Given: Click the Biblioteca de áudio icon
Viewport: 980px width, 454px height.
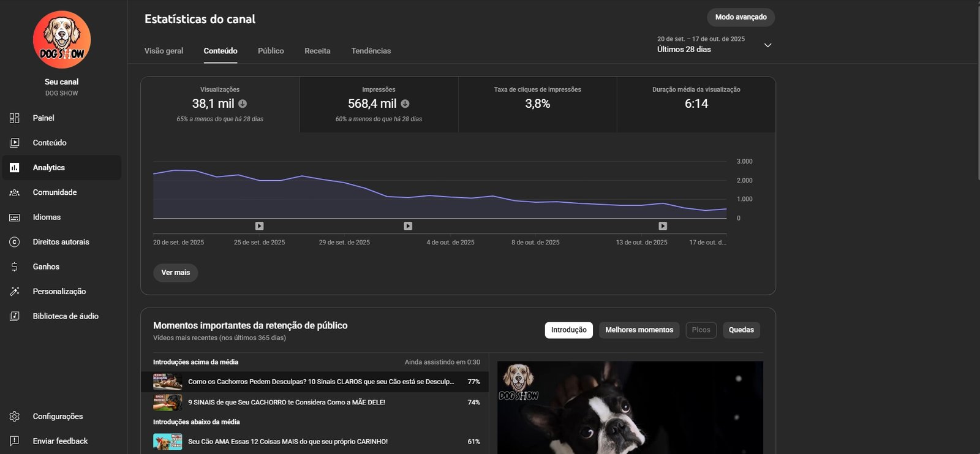Looking at the screenshot, I should (15, 316).
